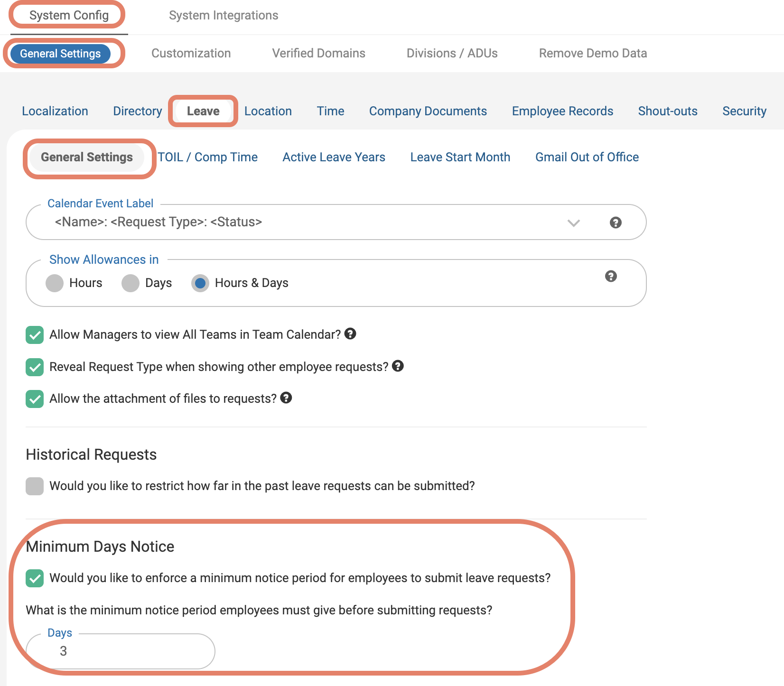Viewport: 784px width, 686px height.
Task: Click help icon for file attachment setting
Action: coord(286,398)
